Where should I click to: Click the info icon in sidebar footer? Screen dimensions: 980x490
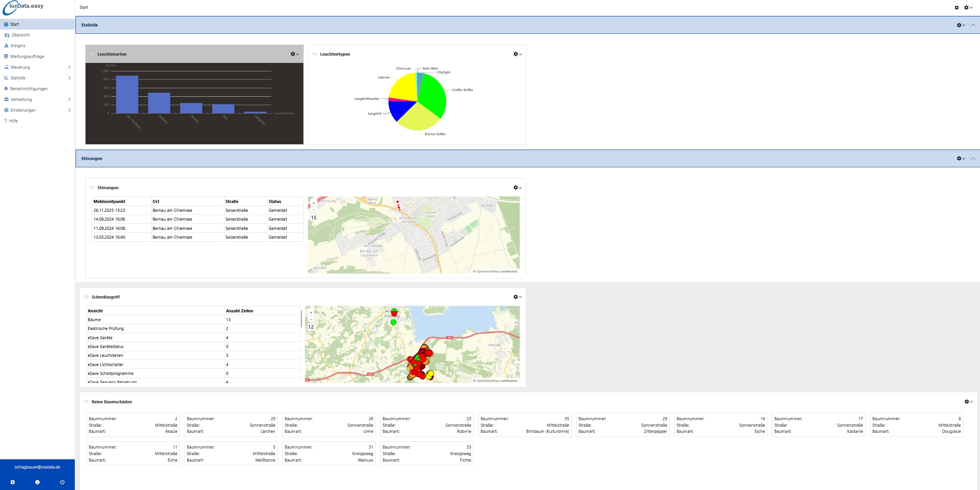(37, 482)
